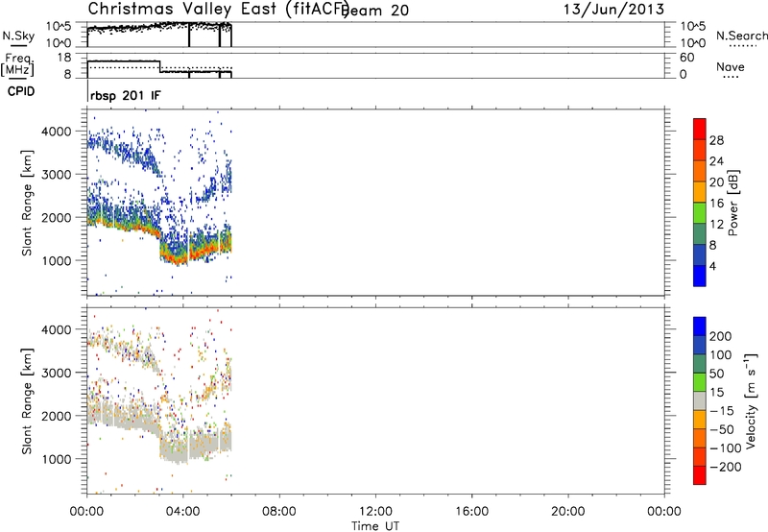This screenshot has height=532, width=768.
Task: Click the 2000 tick of the velocity panel
Action: click(57, 416)
